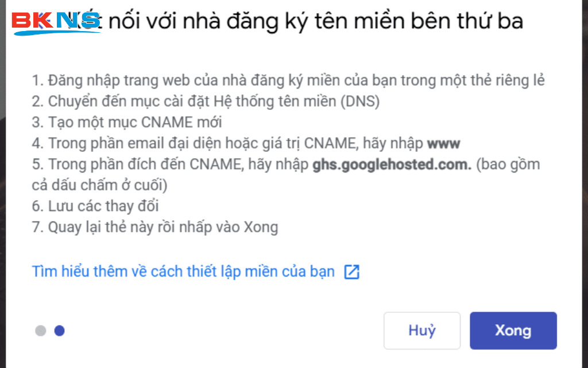Click the BKNS logo
The image size is (588, 368).
point(56,22)
